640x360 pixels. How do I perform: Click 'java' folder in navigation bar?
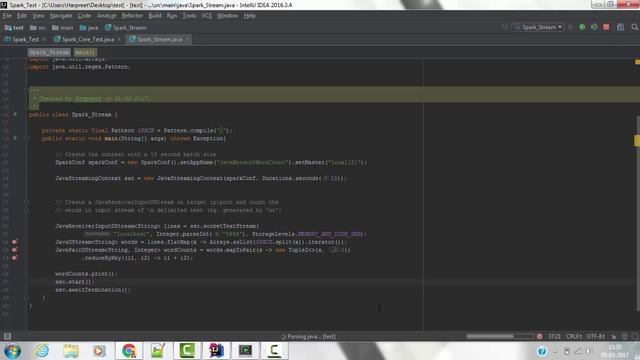[x=89, y=28]
